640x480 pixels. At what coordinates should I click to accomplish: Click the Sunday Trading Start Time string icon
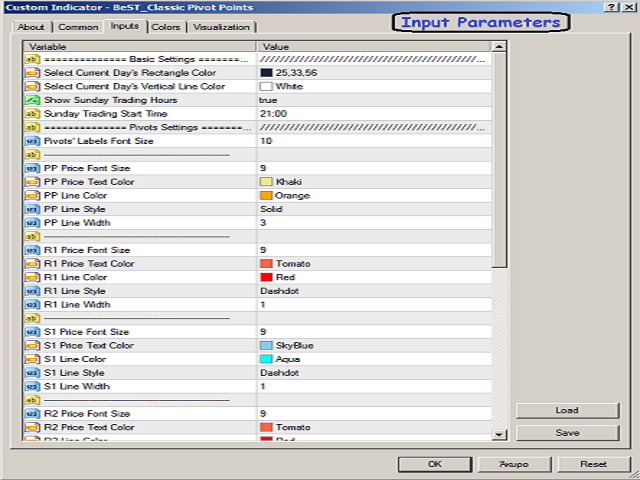pos(32,114)
